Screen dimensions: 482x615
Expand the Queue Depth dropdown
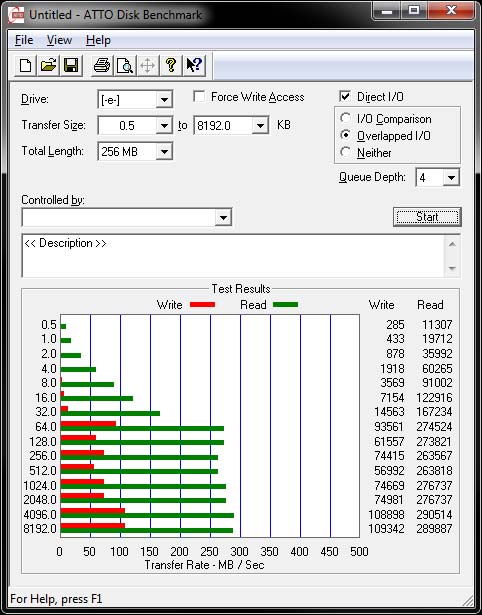451,178
